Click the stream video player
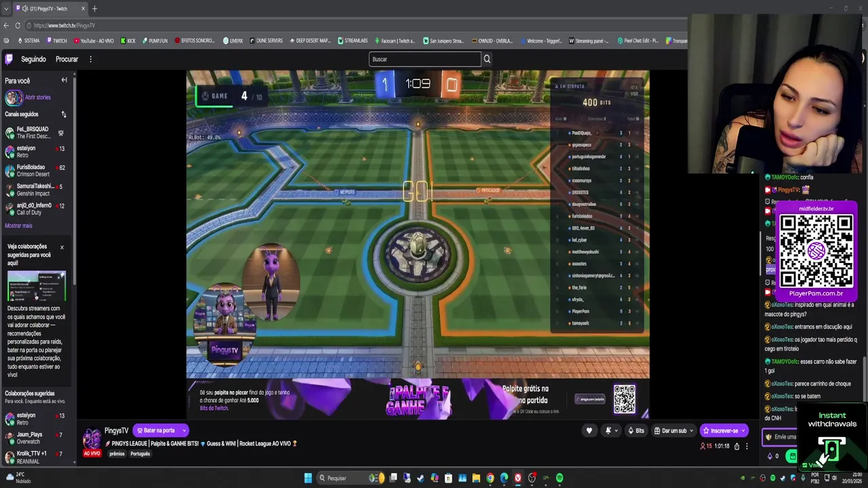 coord(418,244)
